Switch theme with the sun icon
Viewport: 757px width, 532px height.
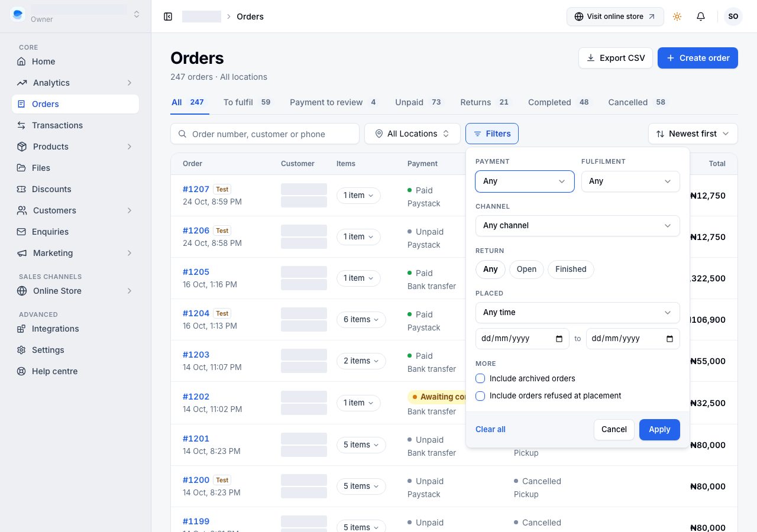click(x=677, y=17)
